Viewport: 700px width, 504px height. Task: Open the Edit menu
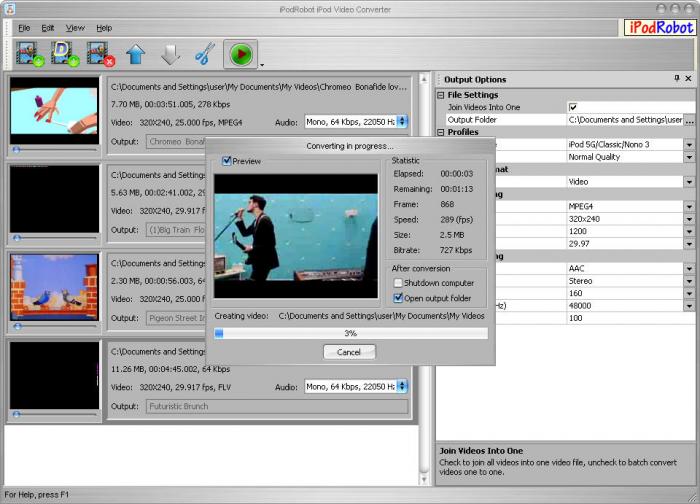(48, 28)
